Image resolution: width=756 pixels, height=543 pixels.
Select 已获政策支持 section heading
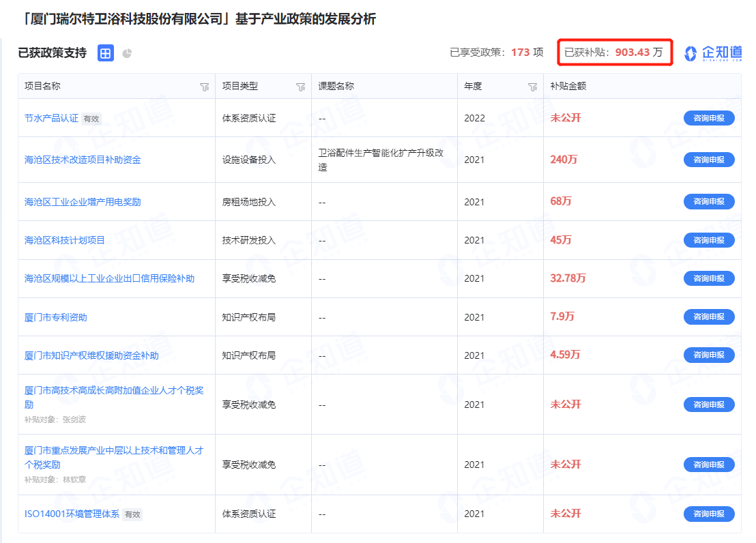click(52, 53)
